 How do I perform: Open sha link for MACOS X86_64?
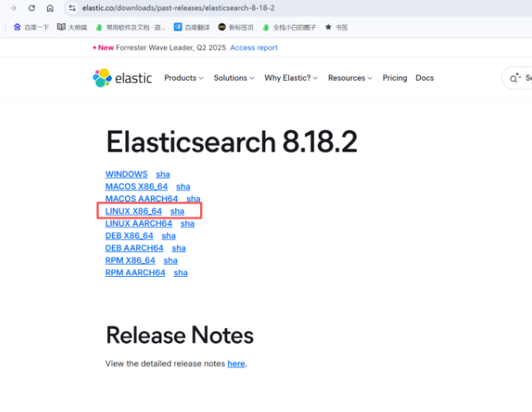pos(183,187)
